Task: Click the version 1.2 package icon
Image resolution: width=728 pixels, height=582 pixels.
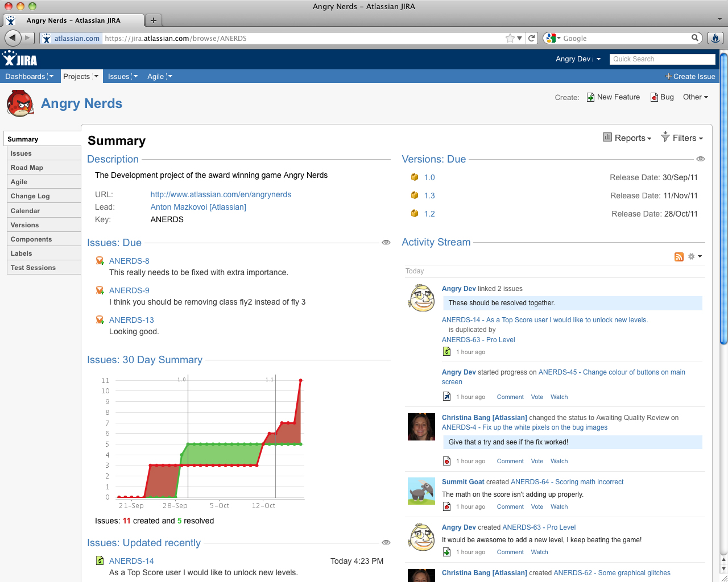Action: (415, 214)
